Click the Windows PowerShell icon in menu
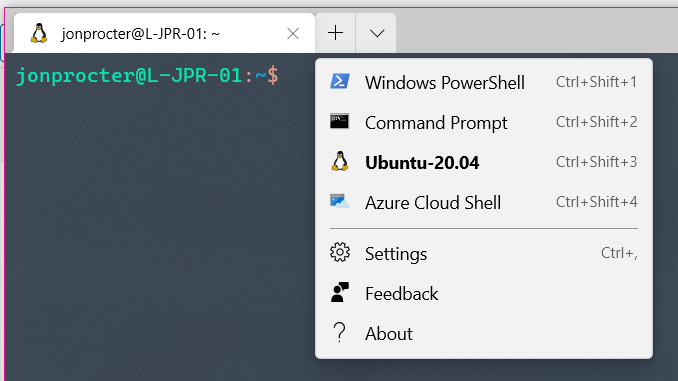 click(x=340, y=82)
